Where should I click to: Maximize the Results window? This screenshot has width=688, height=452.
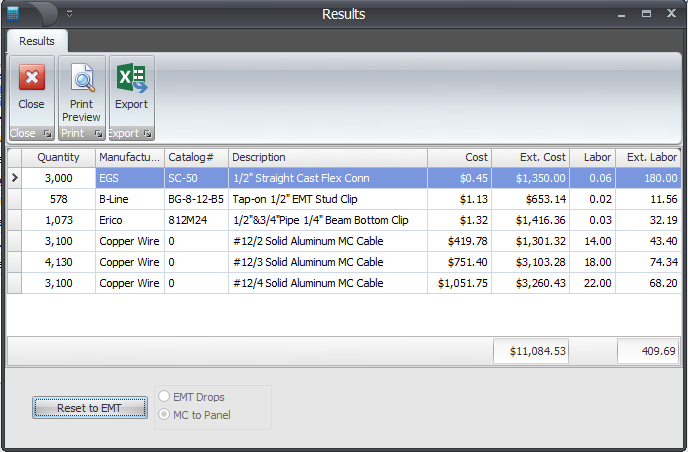[646, 14]
